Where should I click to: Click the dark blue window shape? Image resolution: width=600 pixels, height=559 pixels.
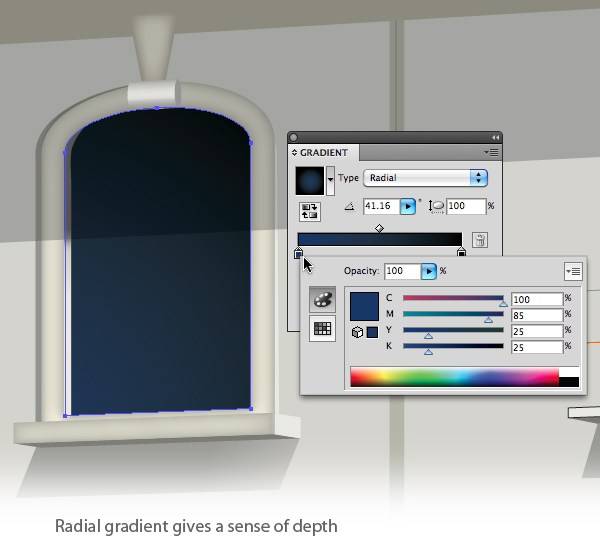point(158,264)
